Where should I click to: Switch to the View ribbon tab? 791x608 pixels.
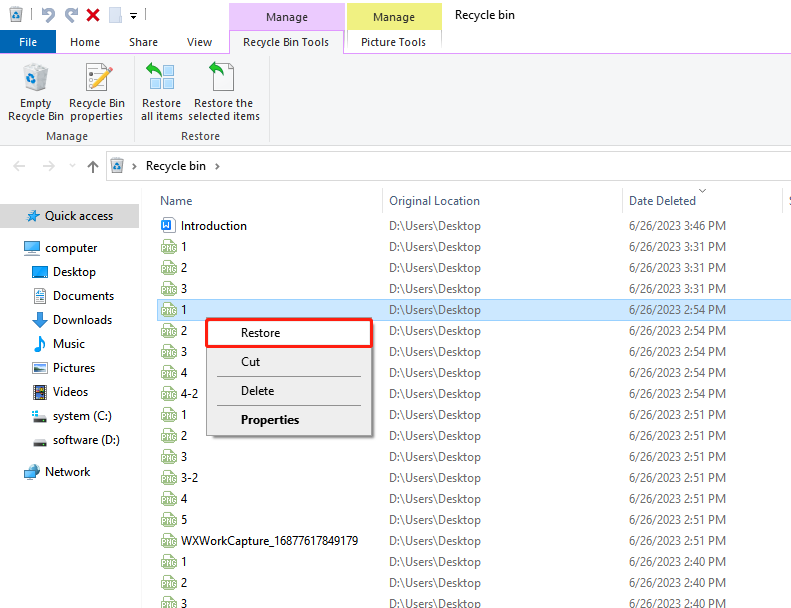tap(199, 42)
